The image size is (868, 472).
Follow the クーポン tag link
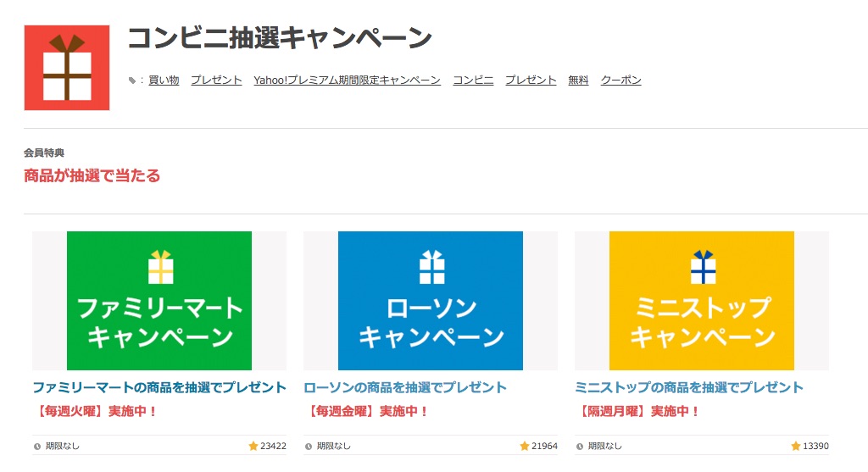620,81
